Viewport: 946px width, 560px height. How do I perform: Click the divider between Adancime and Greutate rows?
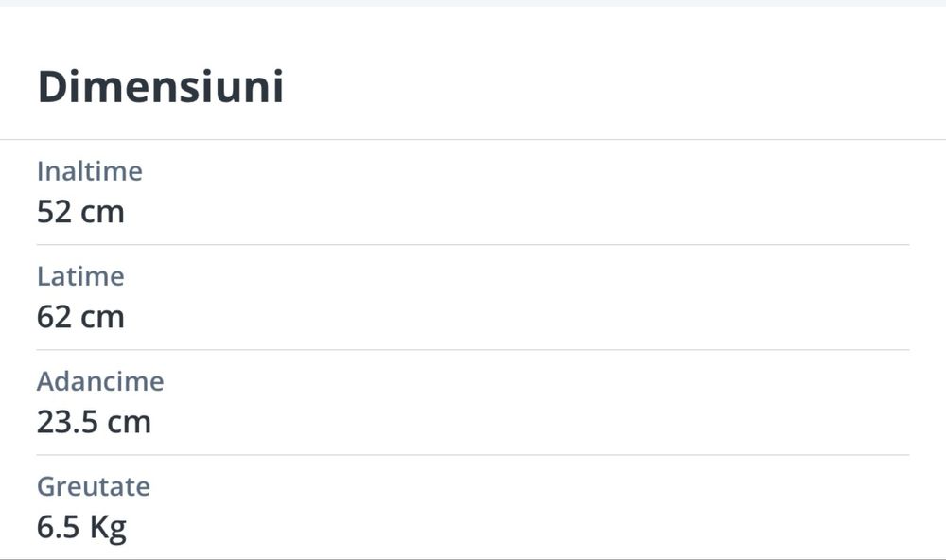(473, 455)
